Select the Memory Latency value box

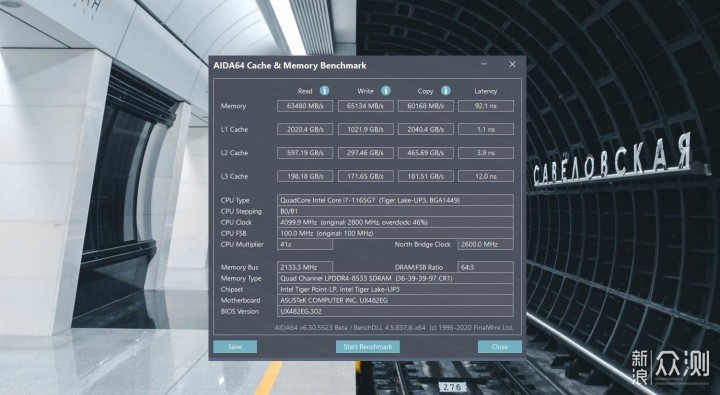click(x=486, y=106)
